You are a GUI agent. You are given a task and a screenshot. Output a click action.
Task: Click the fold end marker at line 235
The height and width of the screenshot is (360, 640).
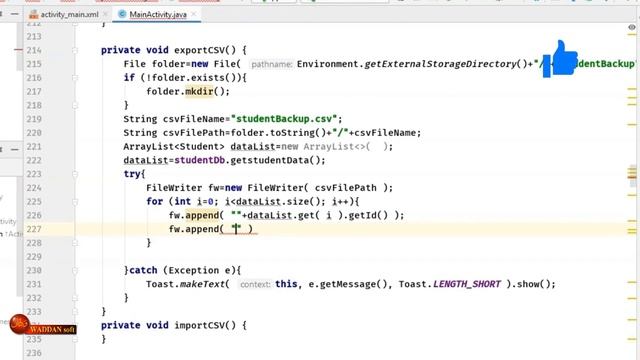pos(75,339)
